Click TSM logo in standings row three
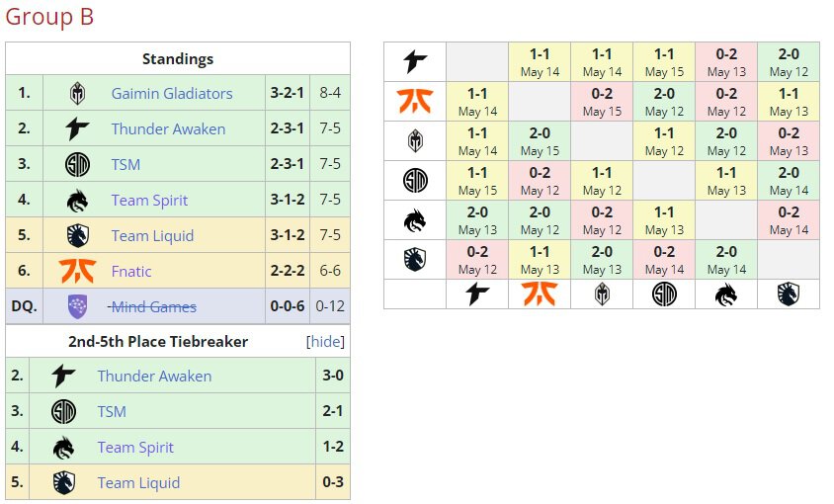Image resolution: width=834 pixels, height=504 pixels. 78,164
